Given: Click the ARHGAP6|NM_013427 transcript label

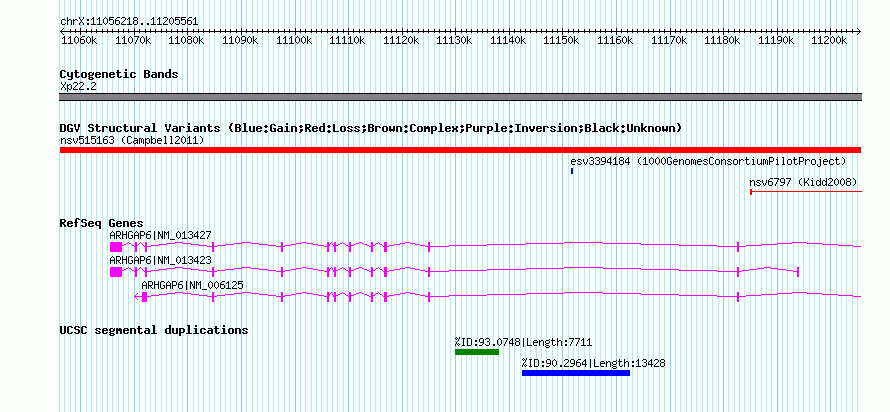Looking at the screenshot, I should (160, 235).
